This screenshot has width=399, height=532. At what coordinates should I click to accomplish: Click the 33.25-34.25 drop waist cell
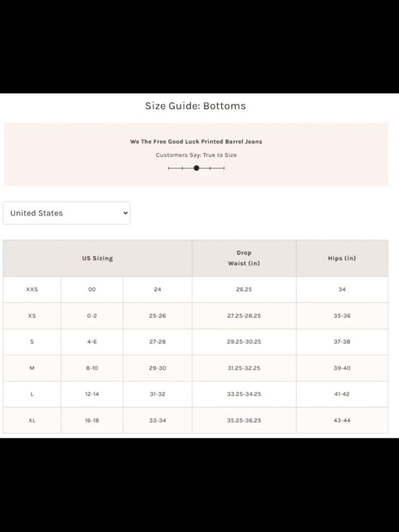click(x=244, y=394)
